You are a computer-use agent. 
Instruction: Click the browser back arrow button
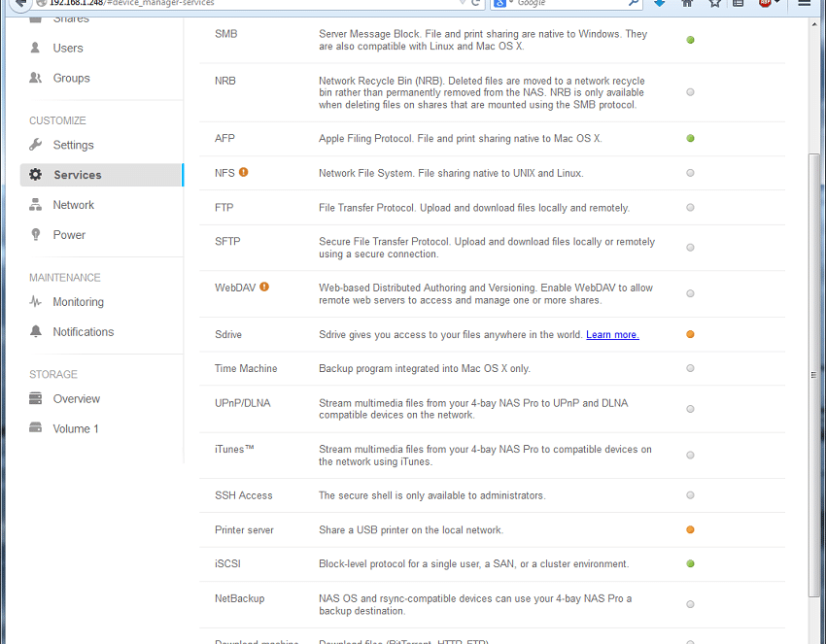tap(20, 3)
